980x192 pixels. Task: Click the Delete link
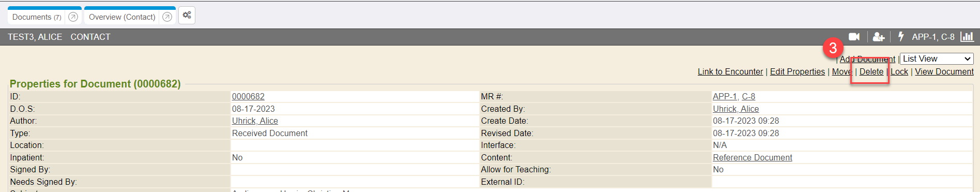click(871, 71)
